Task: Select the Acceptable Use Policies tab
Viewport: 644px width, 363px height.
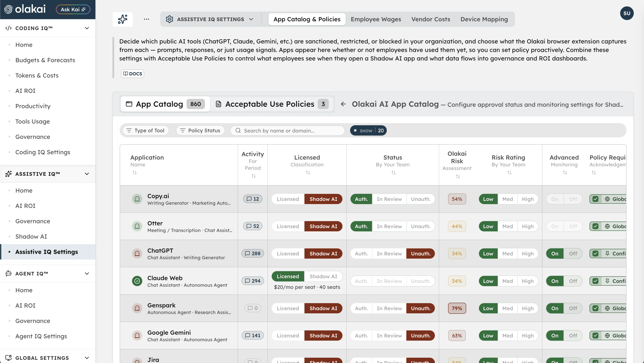Action: tap(272, 104)
